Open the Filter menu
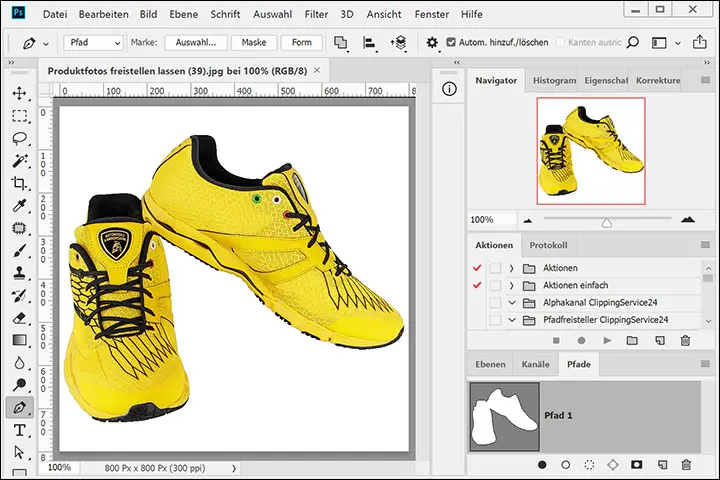 coord(316,15)
